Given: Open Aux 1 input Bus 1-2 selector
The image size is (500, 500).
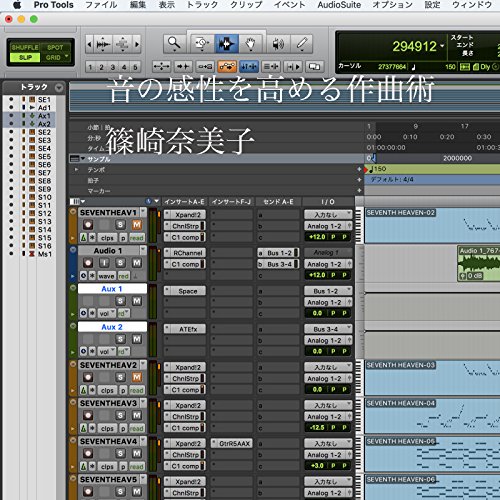Looking at the screenshot, I should [x=328, y=291].
